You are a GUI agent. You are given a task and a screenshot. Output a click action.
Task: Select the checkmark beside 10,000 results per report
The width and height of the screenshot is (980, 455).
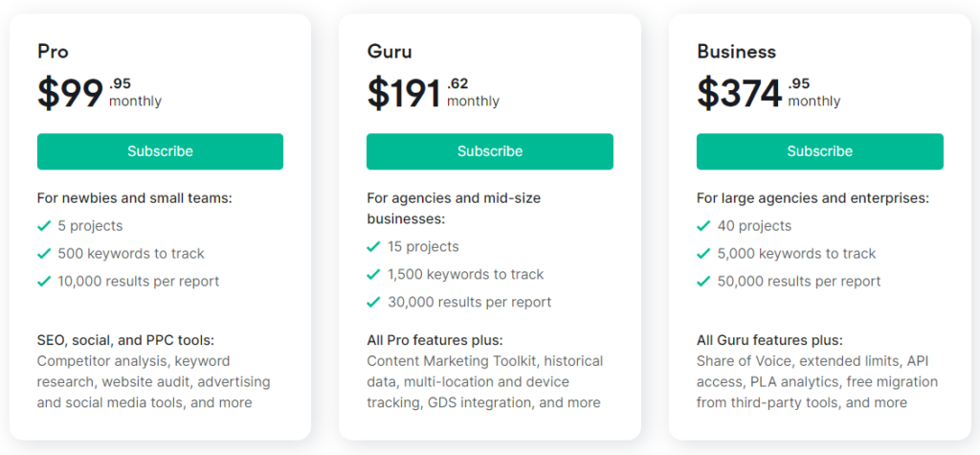pyautogui.click(x=44, y=282)
